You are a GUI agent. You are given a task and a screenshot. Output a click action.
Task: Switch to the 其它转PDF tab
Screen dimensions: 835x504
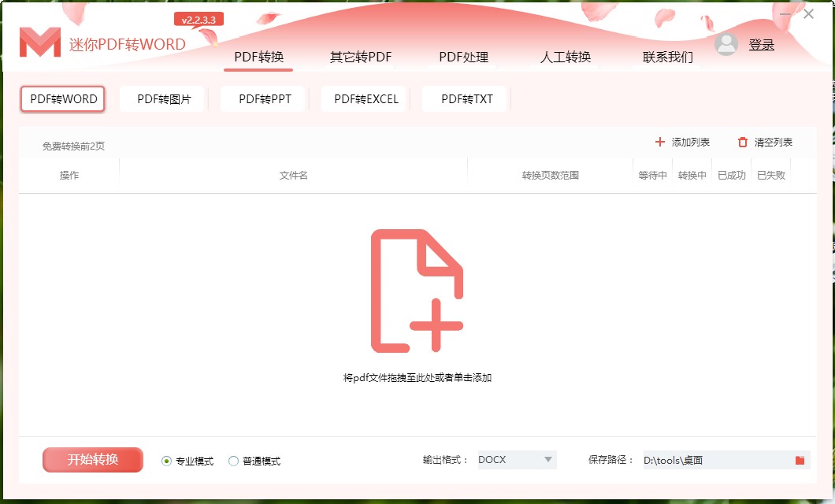tap(362, 57)
